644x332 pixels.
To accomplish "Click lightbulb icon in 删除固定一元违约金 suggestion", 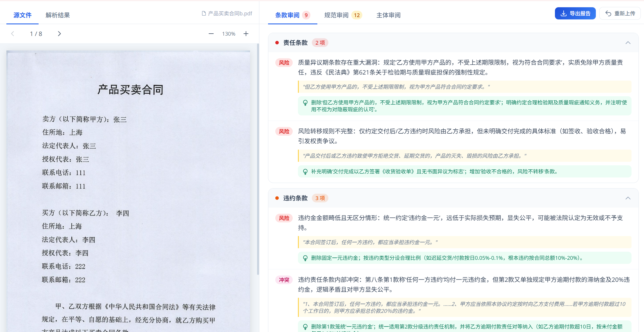I will 305,258.
